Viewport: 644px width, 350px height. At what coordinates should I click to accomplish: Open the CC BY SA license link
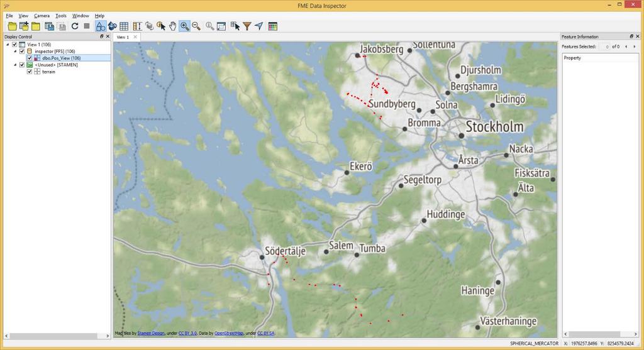(x=266, y=333)
